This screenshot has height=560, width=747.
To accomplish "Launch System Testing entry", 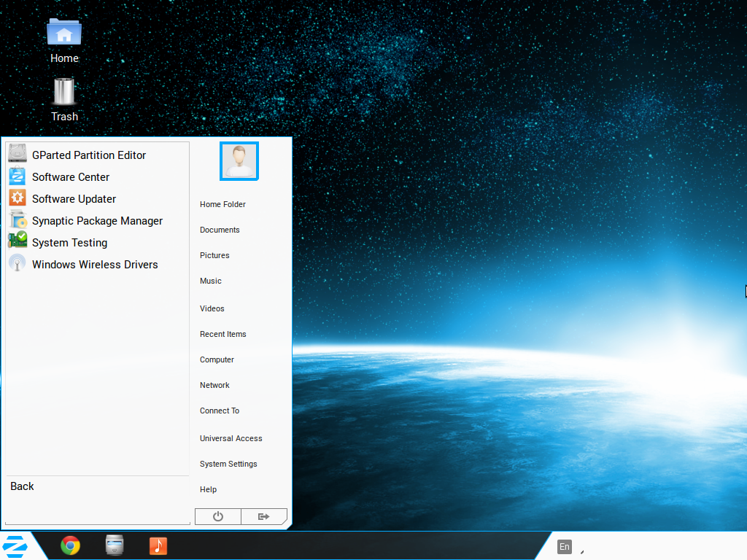I will click(97, 242).
